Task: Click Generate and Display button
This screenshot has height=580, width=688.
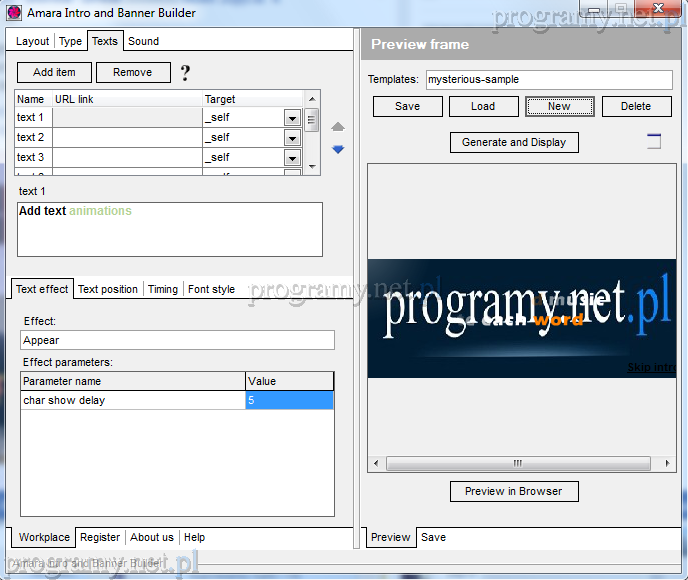Action: (x=514, y=142)
